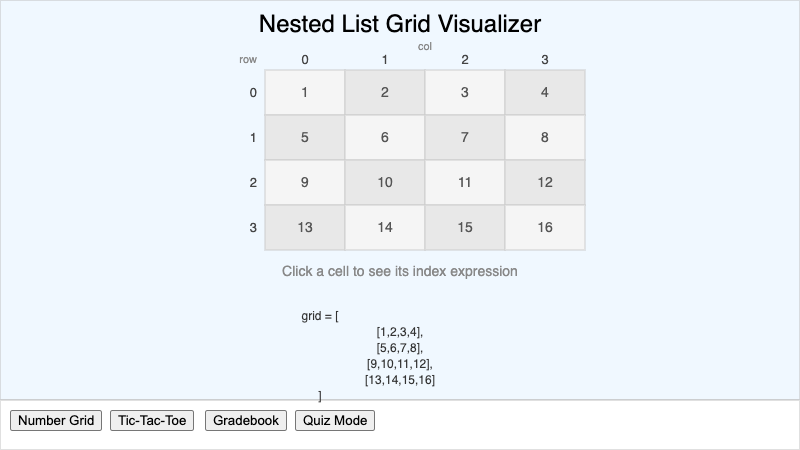Select the cell containing 5
The width and height of the screenshot is (800, 450).
[305, 138]
